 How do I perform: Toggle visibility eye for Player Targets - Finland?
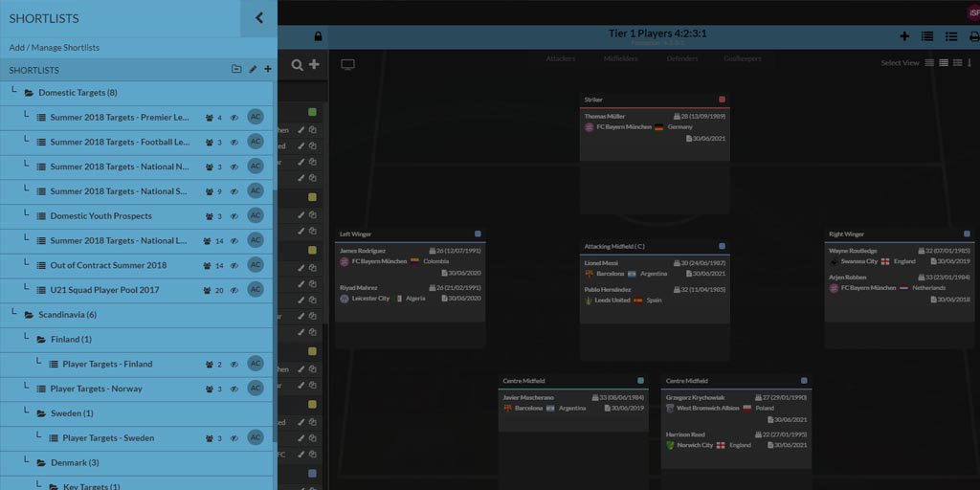click(234, 365)
